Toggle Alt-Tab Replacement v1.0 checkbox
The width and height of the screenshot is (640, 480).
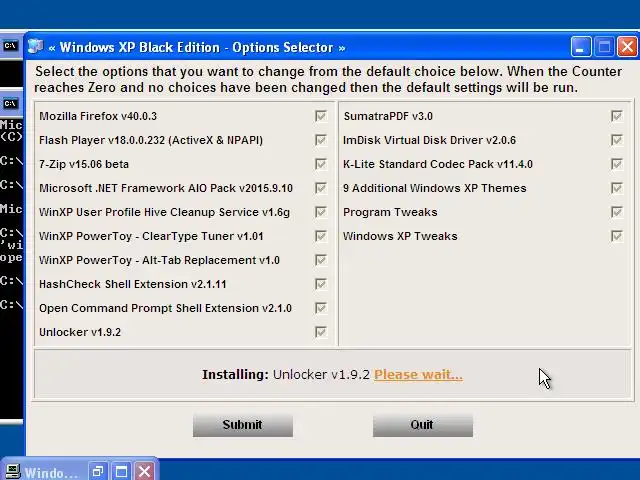click(x=321, y=260)
